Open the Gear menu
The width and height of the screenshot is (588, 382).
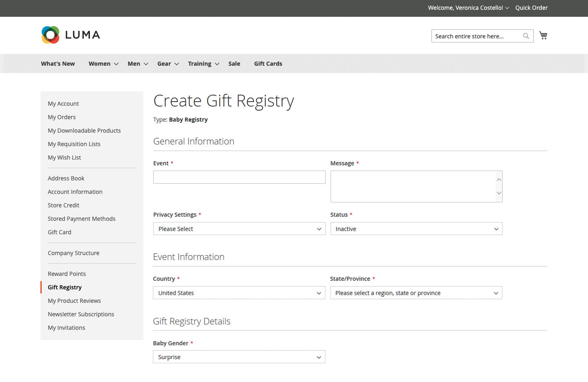click(168, 64)
